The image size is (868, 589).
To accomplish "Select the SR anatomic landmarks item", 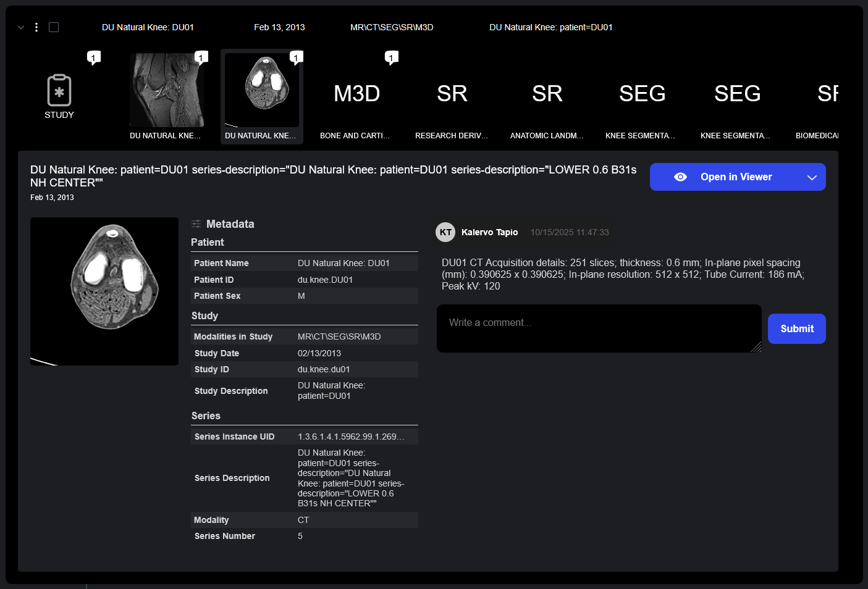I will pos(547,96).
